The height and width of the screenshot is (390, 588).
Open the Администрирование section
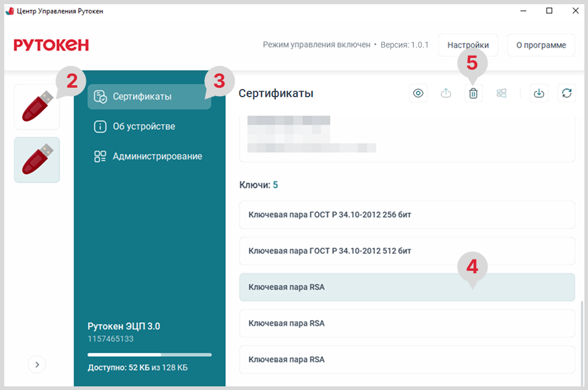pyautogui.click(x=157, y=156)
